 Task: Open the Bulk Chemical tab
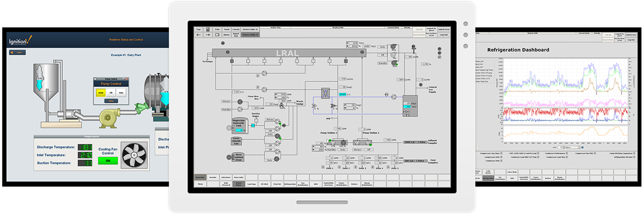pos(226,184)
